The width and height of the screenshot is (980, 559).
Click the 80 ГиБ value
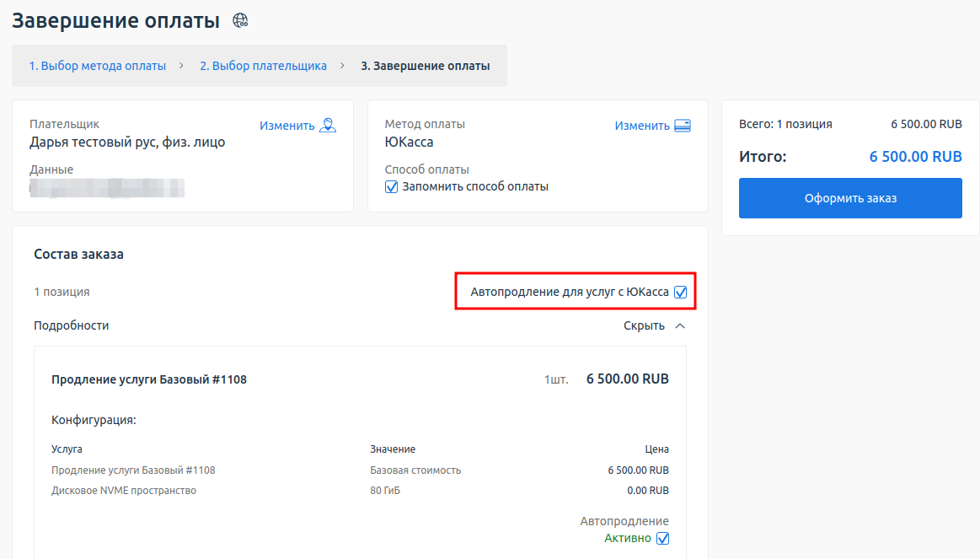(385, 491)
